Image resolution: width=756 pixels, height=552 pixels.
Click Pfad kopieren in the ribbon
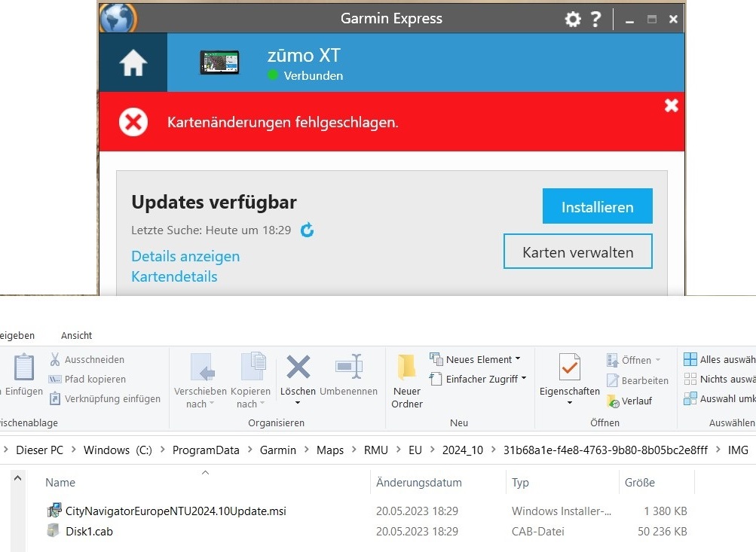tap(87, 379)
